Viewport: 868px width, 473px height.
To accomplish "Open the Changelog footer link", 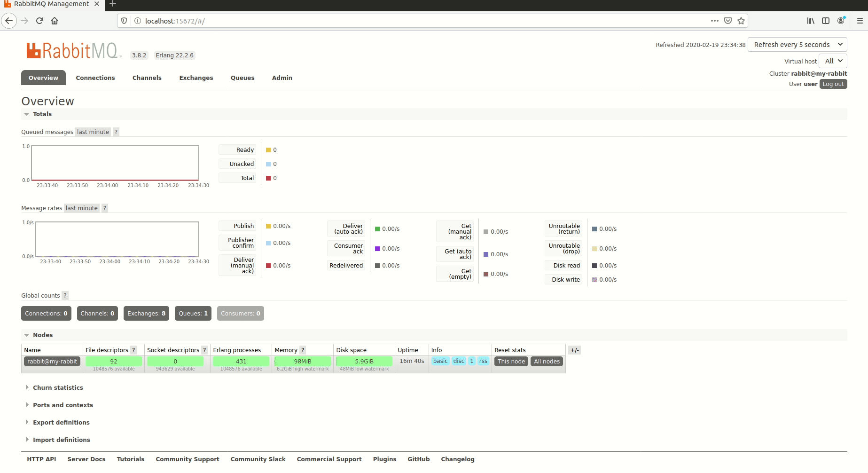I will 458,459.
